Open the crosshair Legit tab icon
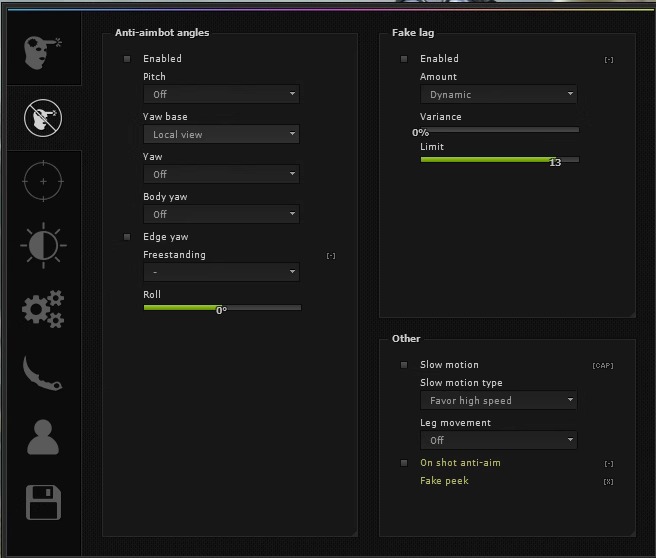This screenshot has width=656, height=558. (x=42, y=181)
